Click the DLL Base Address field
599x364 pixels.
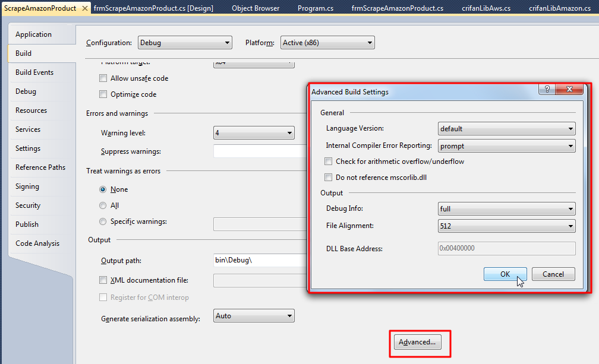(x=506, y=248)
